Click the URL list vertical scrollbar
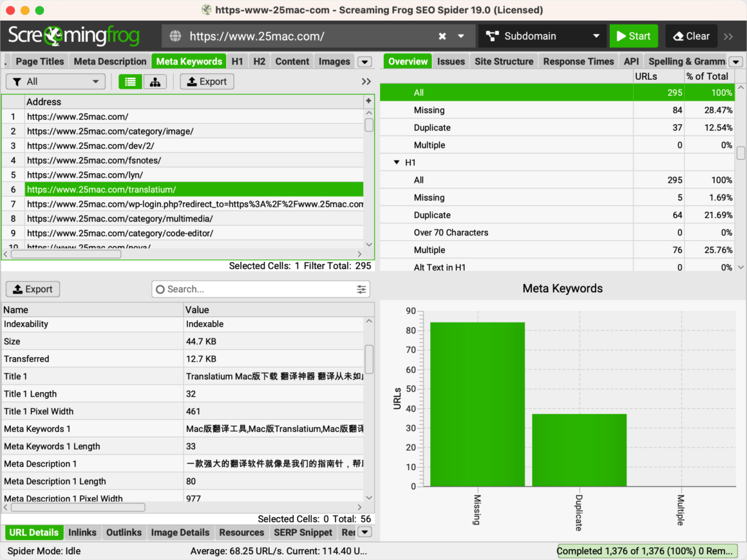Viewport: 747px width, 560px height. pyautogui.click(x=369, y=125)
